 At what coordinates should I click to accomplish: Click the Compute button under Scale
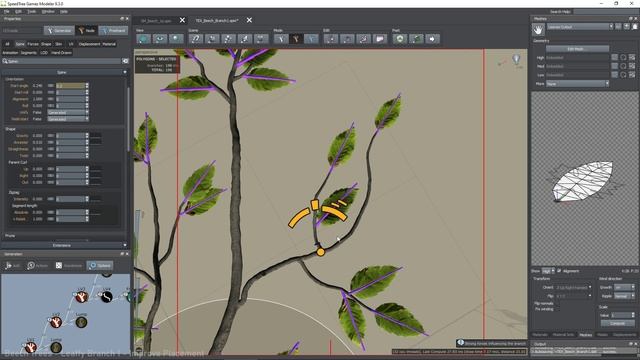(618, 323)
